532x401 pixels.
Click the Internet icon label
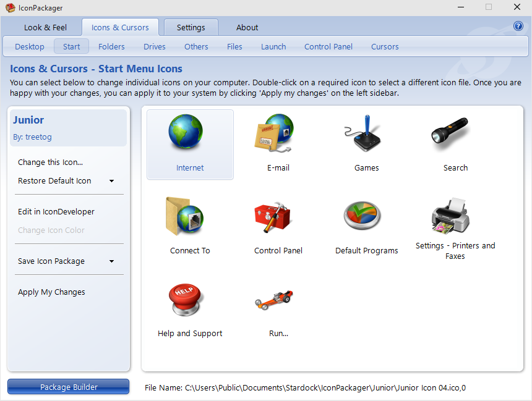coord(190,168)
